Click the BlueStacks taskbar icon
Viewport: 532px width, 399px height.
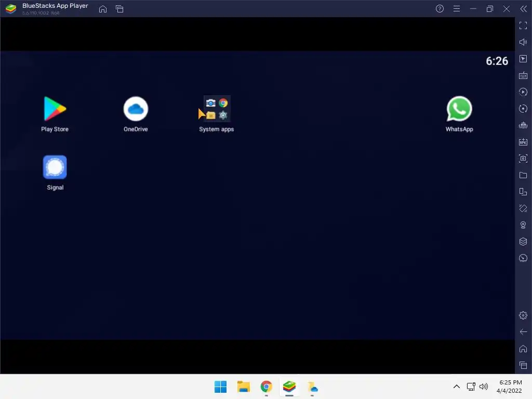click(x=289, y=387)
